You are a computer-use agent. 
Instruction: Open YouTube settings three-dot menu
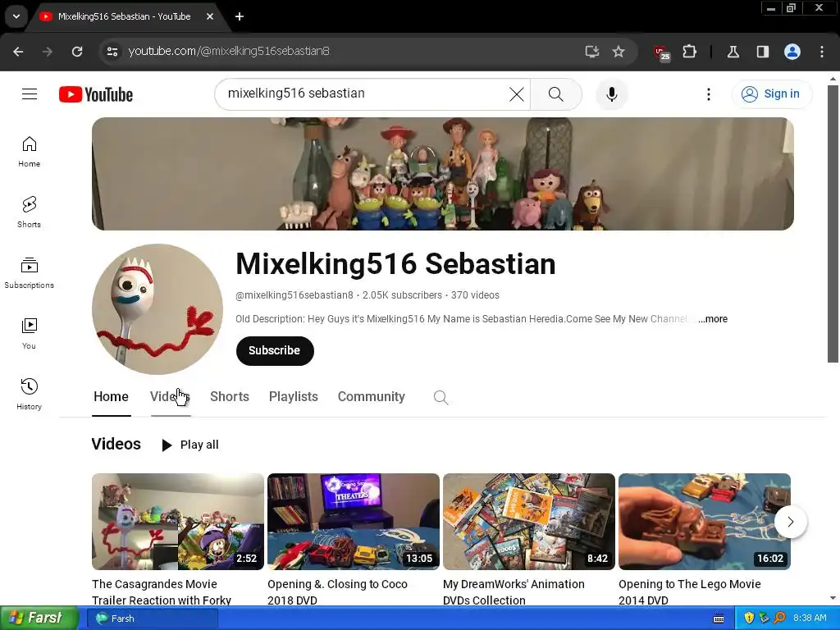click(709, 94)
